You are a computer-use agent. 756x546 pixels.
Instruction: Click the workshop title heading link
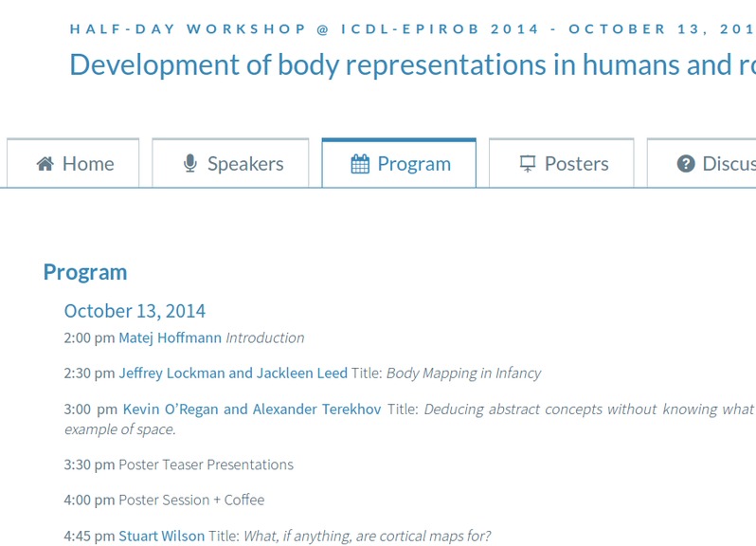[x=413, y=64]
